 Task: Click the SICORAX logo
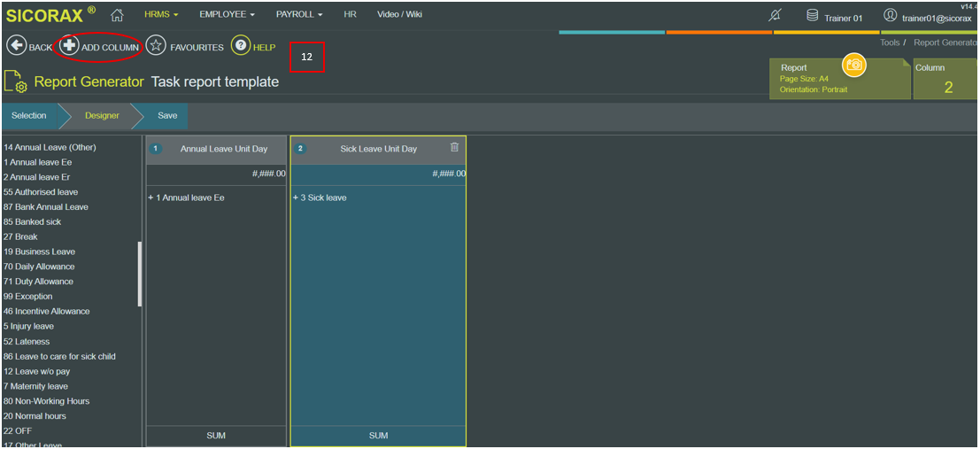tap(50, 14)
